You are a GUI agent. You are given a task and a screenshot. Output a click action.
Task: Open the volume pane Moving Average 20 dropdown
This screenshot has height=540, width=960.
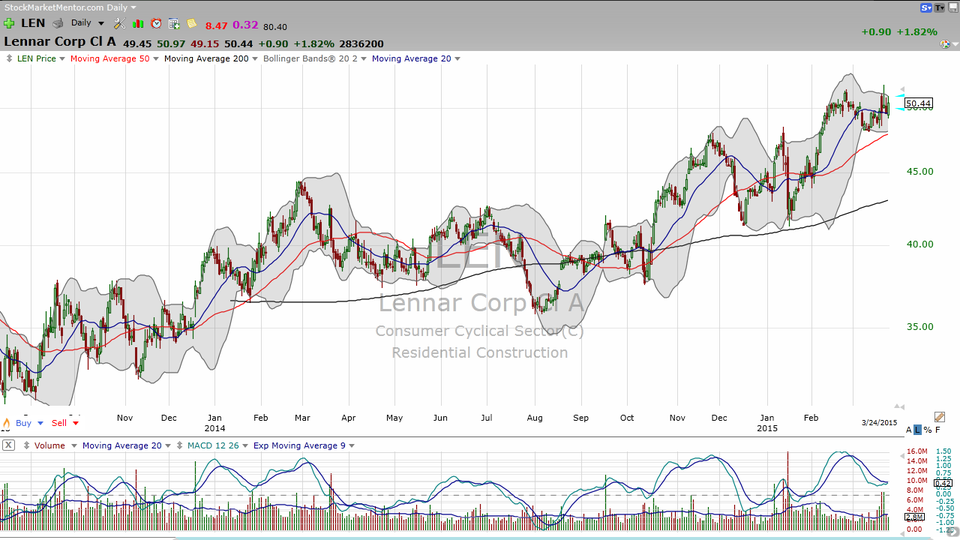pyautogui.click(x=168, y=446)
